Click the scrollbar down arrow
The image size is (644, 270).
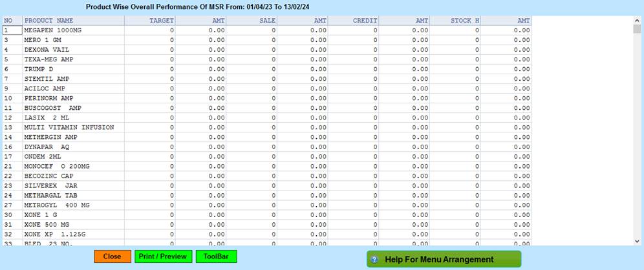pos(638,241)
